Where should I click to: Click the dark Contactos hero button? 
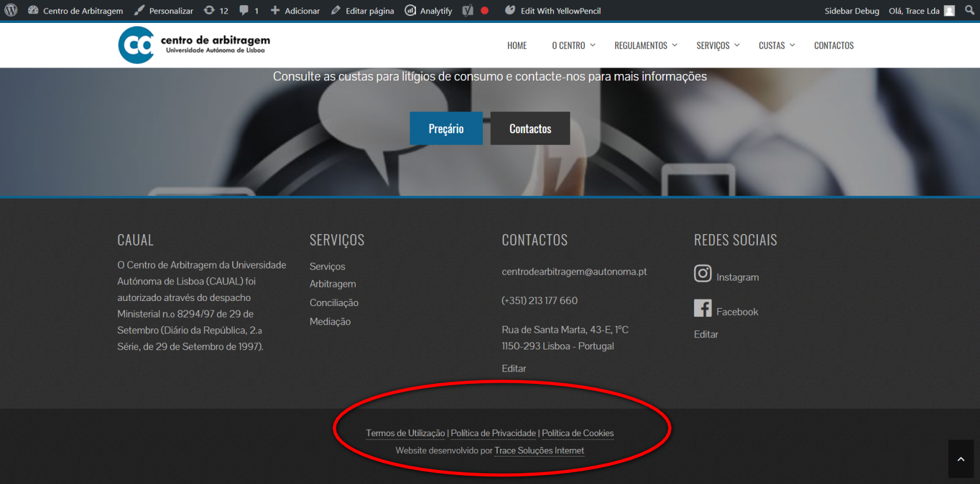coord(530,129)
